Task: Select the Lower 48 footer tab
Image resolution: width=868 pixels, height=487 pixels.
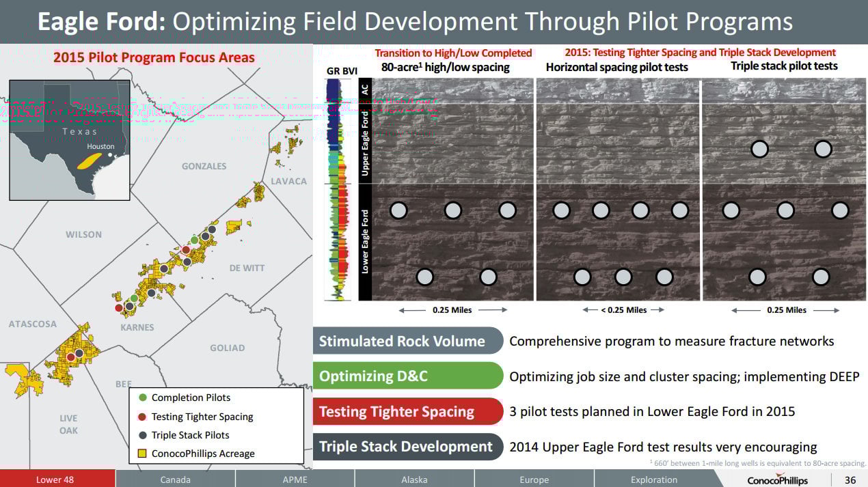Action: 55,479
